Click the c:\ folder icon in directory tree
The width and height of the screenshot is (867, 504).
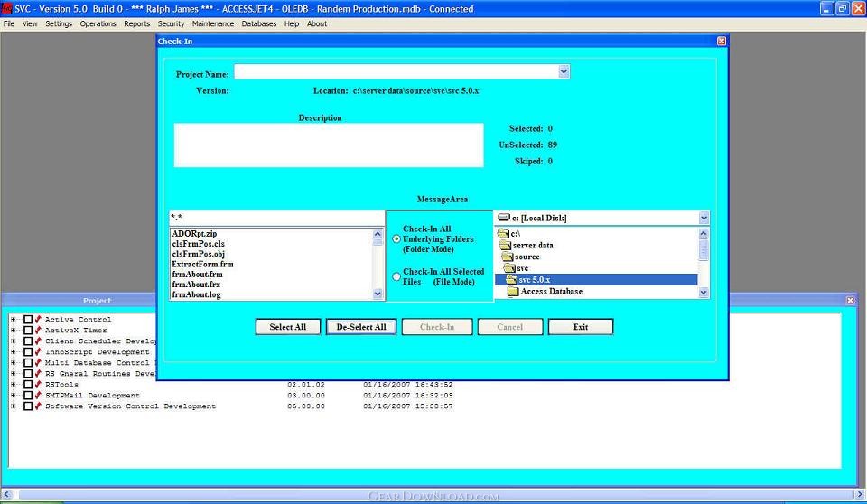(x=503, y=233)
